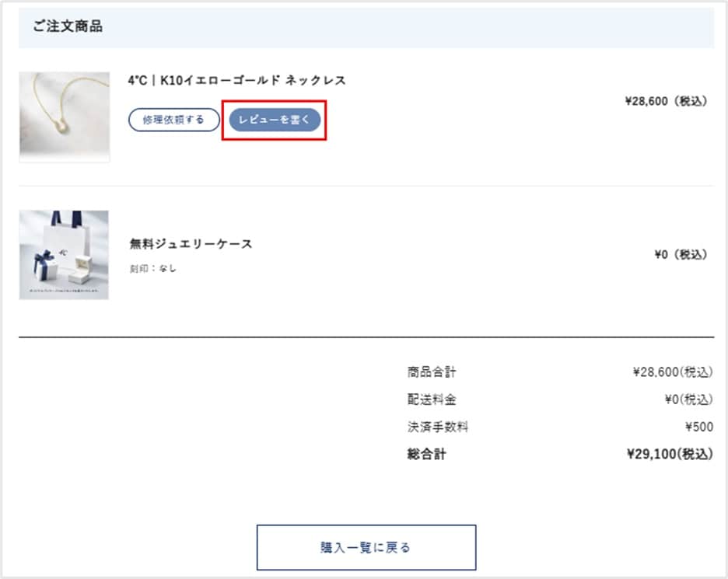Click the 刻印：なし engraving note
Image resolution: width=728 pixels, height=579 pixels.
point(152,269)
